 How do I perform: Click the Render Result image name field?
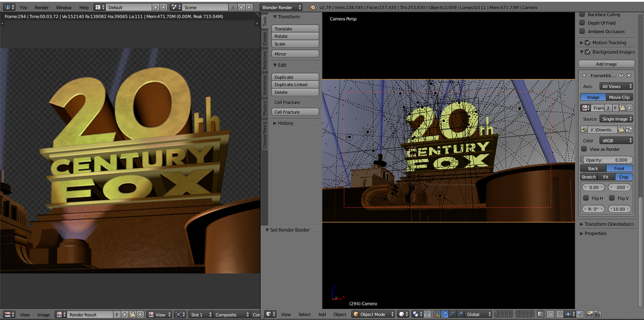(91, 314)
